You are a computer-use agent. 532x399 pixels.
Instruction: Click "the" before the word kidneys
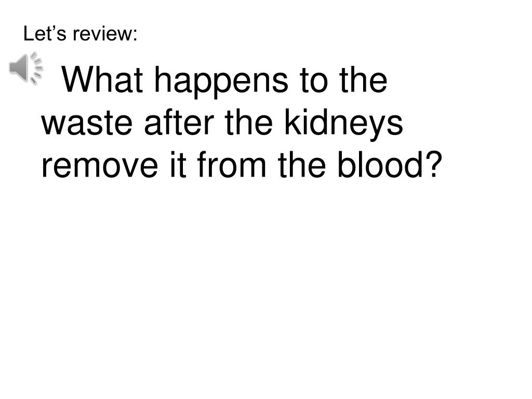249,122
